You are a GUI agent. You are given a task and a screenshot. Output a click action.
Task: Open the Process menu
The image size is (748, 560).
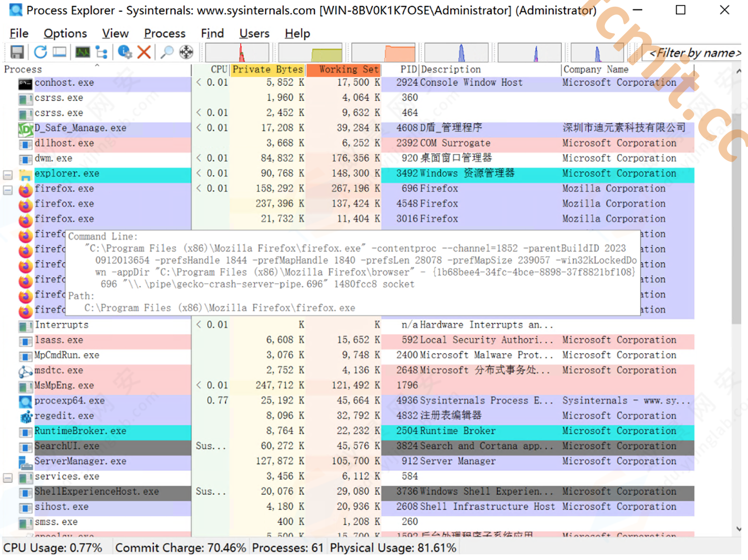tap(165, 34)
